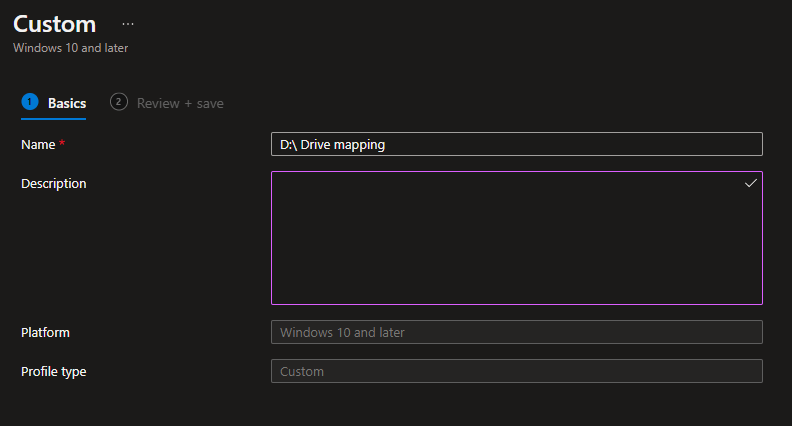Open the ellipsis menu beside Custom title
Screen dimensions: 792x426
coord(128,23)
